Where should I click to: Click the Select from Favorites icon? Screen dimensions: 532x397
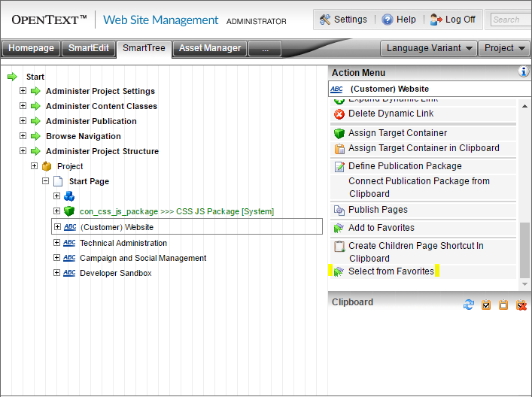[339, 271]
